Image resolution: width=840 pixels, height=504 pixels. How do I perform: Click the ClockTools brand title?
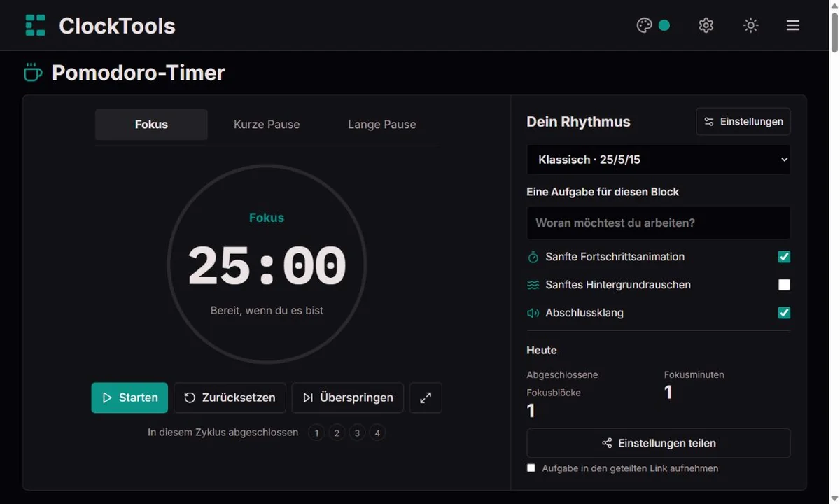[x=117, y=26]
